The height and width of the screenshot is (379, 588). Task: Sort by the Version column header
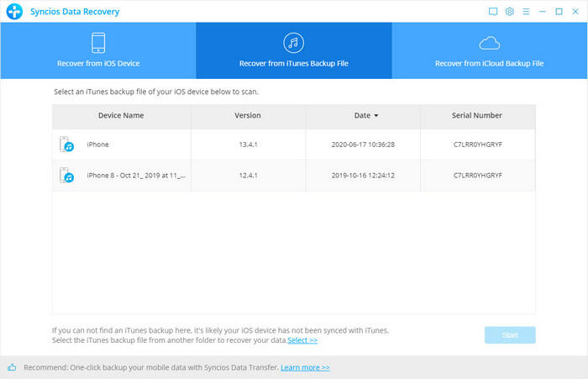(x=247, y=115)
